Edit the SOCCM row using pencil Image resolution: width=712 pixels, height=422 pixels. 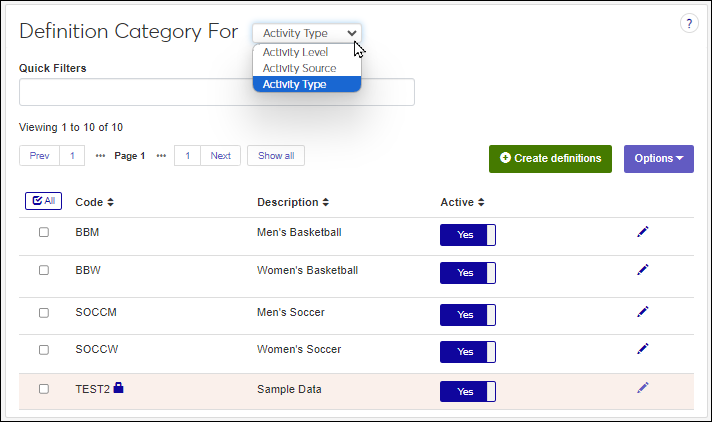pyautogui.click(x=643, y=312)
